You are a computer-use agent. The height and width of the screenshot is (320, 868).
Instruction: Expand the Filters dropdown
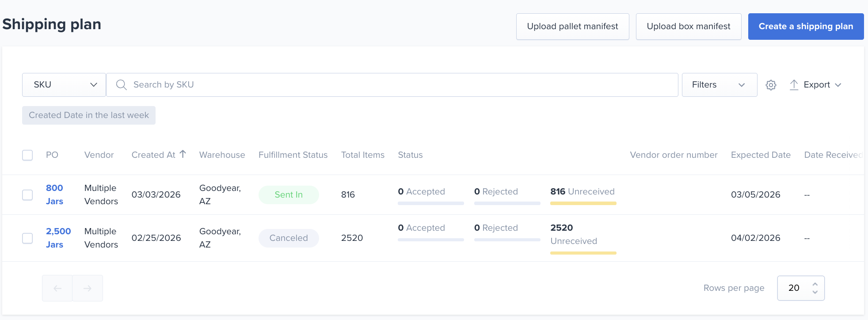tap(720, 85)
